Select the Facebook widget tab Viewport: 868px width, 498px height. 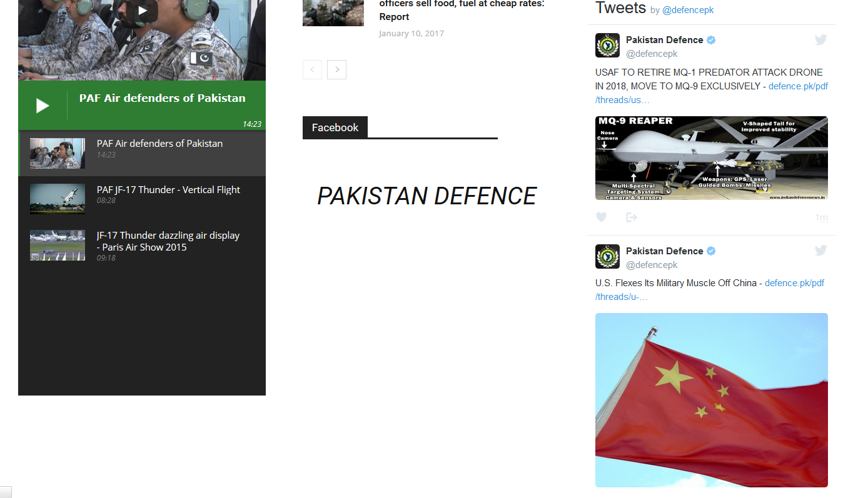pyautogui.click(x=335, y=127)
